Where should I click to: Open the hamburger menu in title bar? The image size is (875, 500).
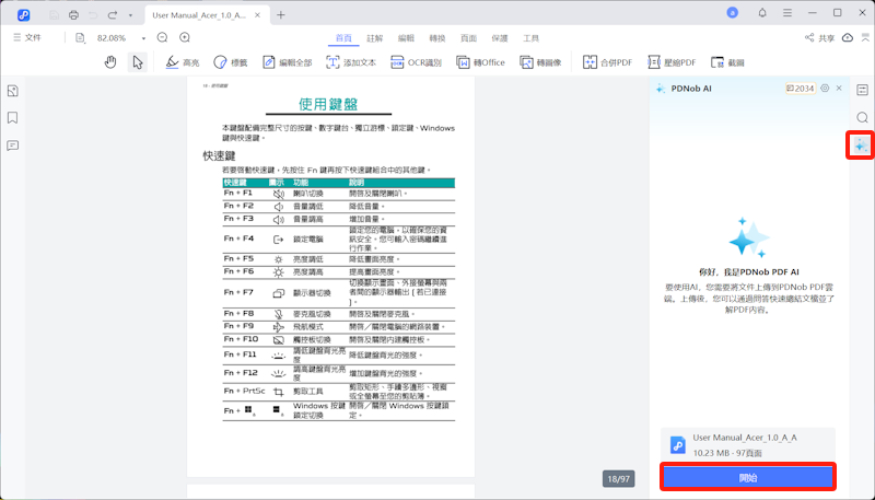[787, 13]
